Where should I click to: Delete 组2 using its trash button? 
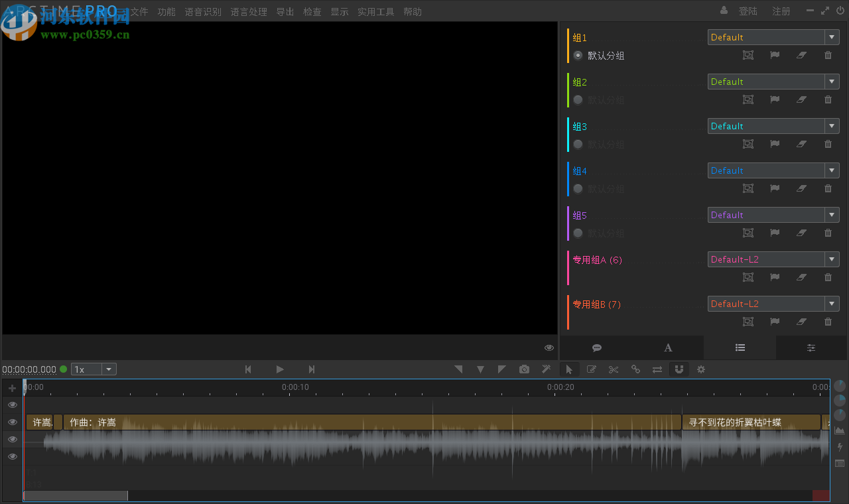tap(827, 99)
